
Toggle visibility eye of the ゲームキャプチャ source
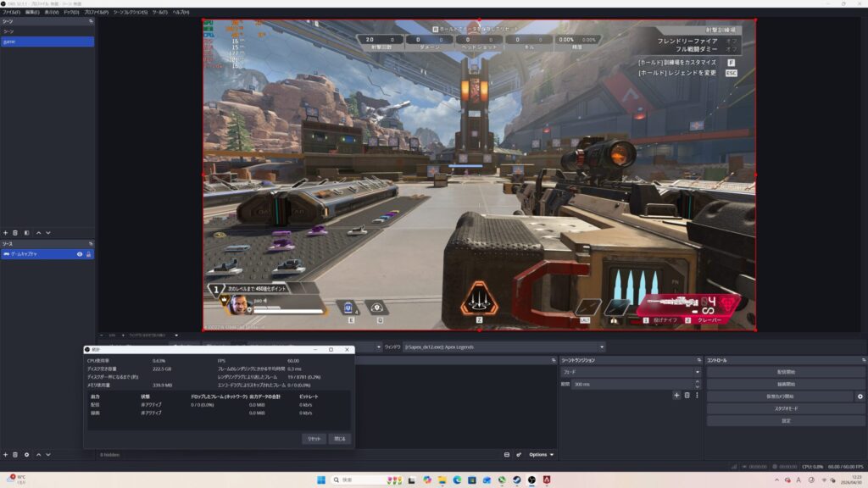[80, 254]
